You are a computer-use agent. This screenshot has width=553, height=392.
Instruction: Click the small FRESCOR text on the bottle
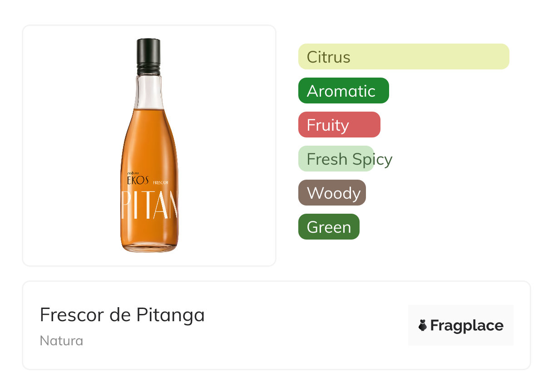click(x=161, y=182)
